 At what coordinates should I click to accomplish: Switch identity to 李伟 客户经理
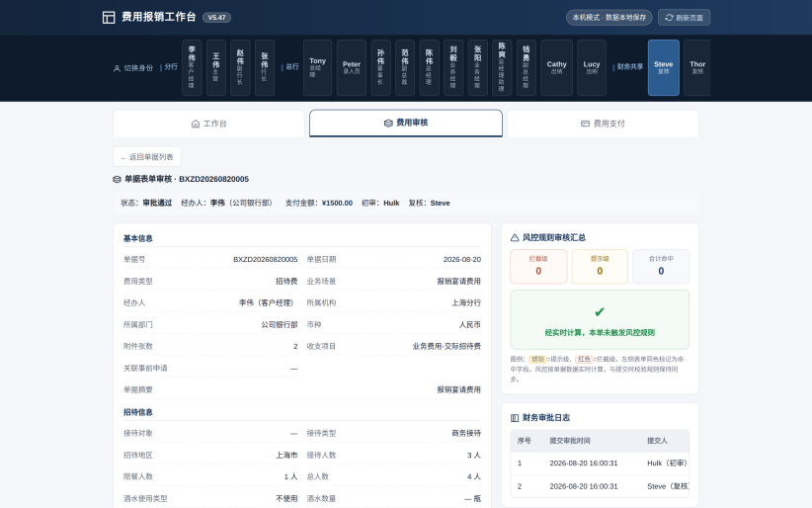coord(192,67)
